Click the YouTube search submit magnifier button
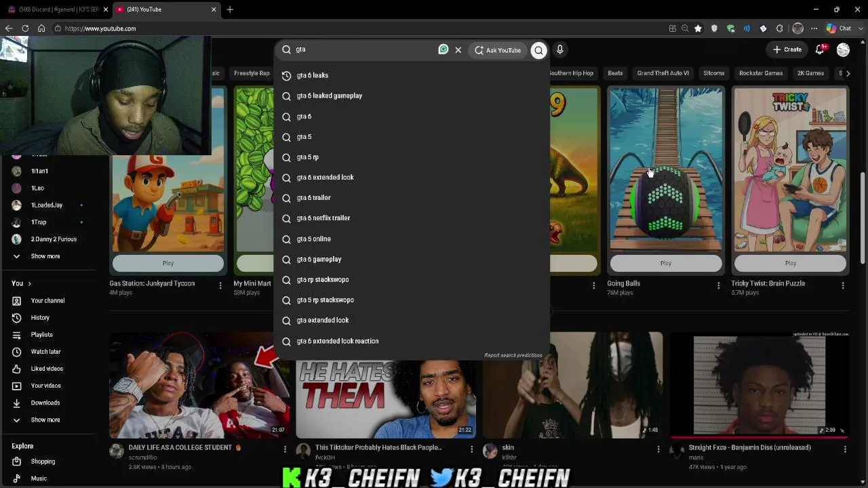 538,49
